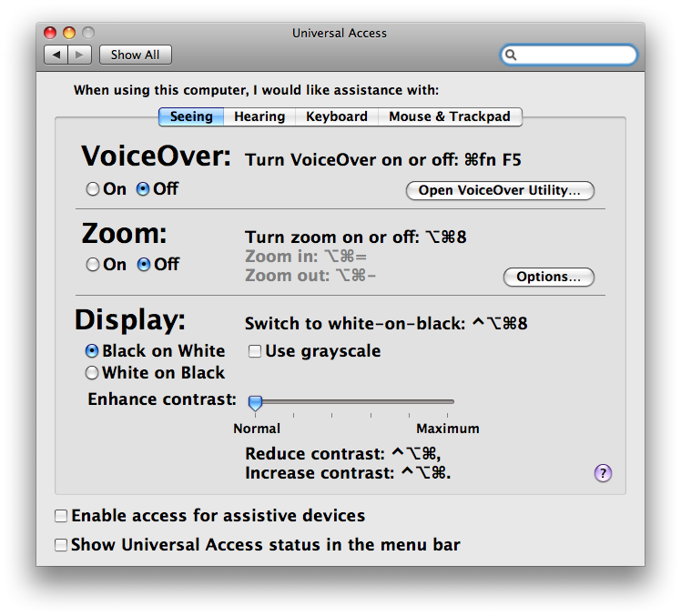Click the back navigation arrow
The image size is (681, 616).
pyautogui.click(x=56, y=55)
